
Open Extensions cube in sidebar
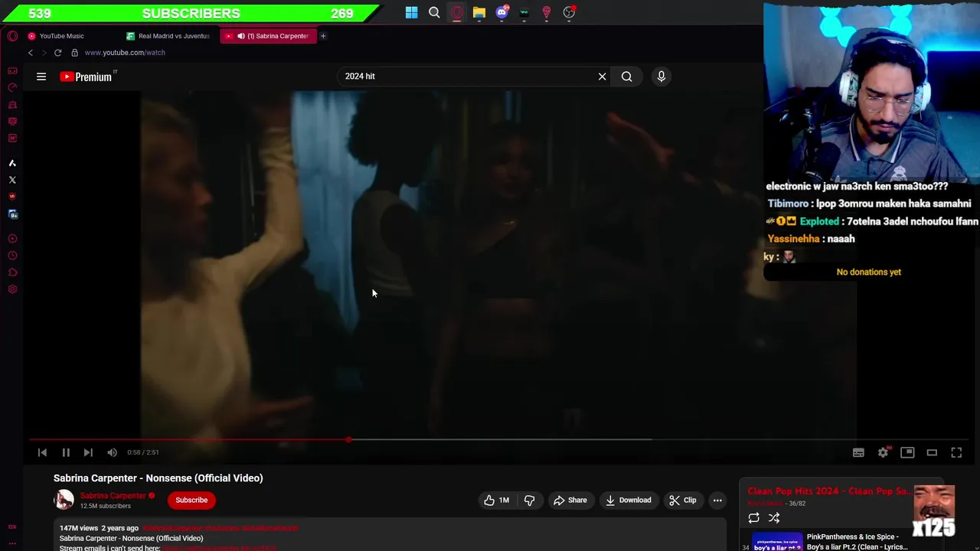pos(12,272)
